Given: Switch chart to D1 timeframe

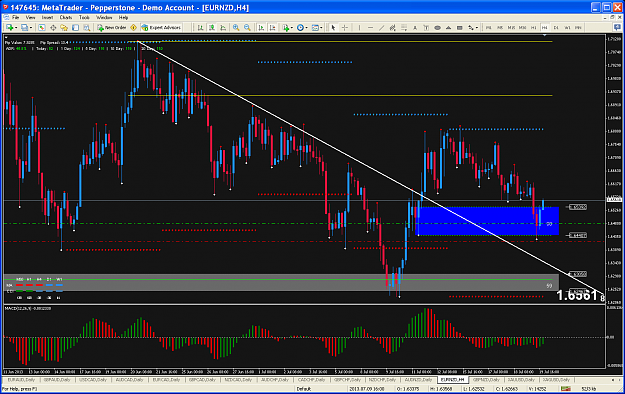Looking at the screenshot, I should click(x=556, y=28).
